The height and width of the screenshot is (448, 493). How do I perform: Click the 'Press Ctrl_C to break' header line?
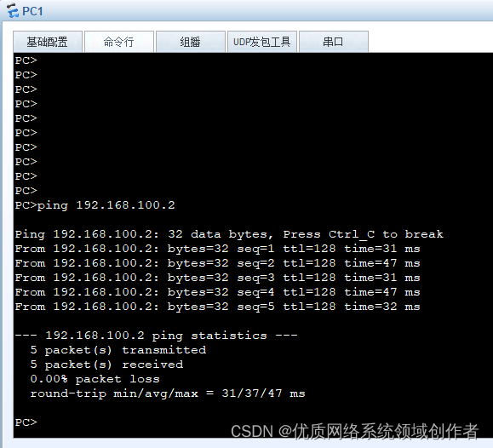(x=229, y=234)
